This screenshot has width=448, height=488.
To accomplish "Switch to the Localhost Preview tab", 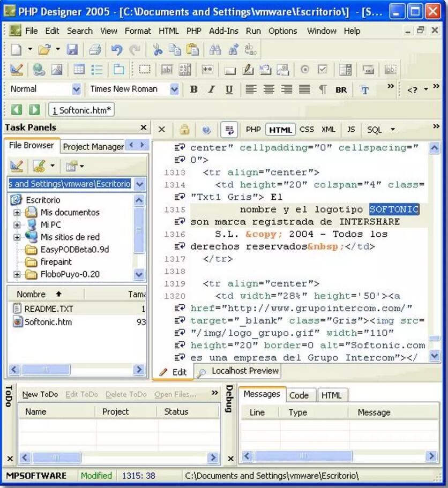I will [x=239, y=371].
